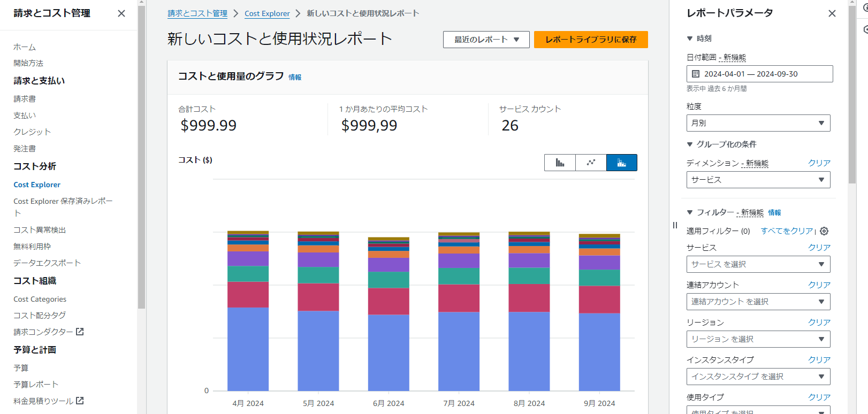
Task: Save report with レポートライブラリに保存
Action: click(x=591, y=40)
